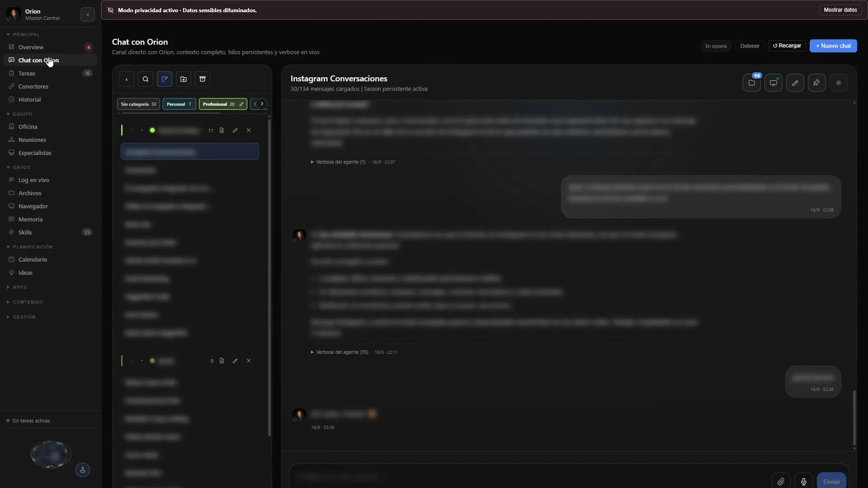Expand the APPS sidebar section

[17, 287]
